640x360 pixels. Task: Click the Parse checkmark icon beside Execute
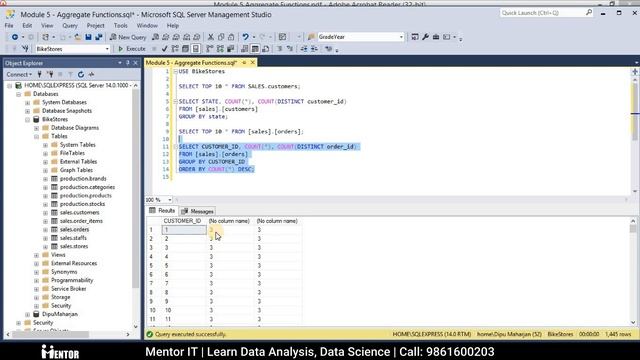164,49
